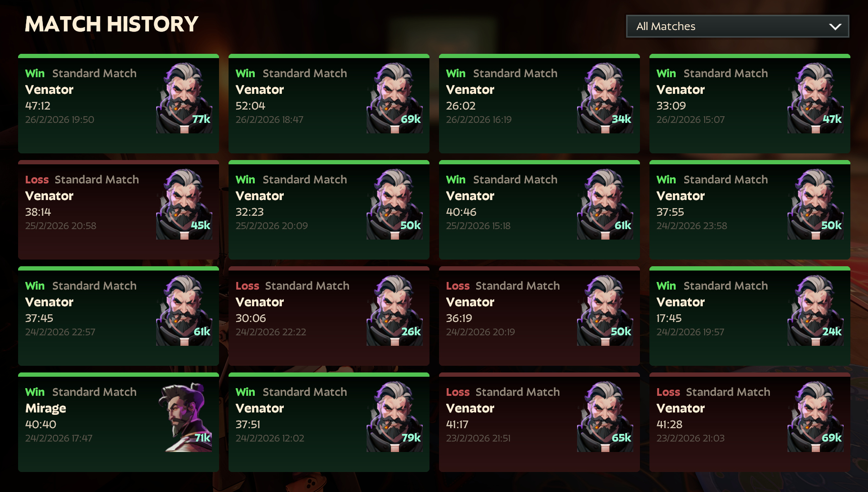Click the Venator portrait showing 65k souls
The width and height of the screenshot is (868, 492).
point(605,417)
